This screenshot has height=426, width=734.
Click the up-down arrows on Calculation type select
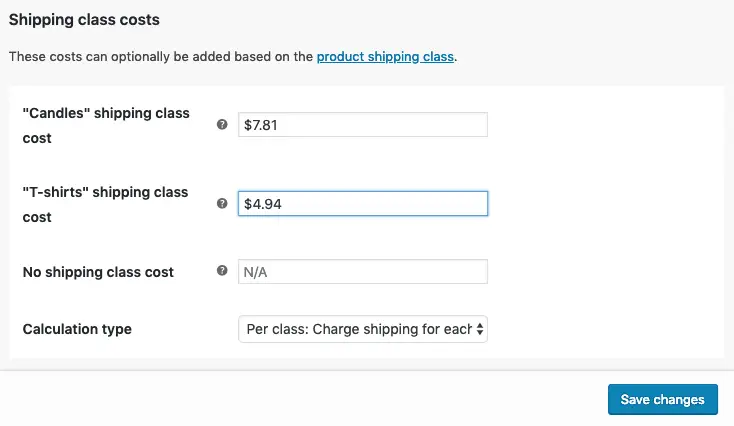[x=480, y=329]
